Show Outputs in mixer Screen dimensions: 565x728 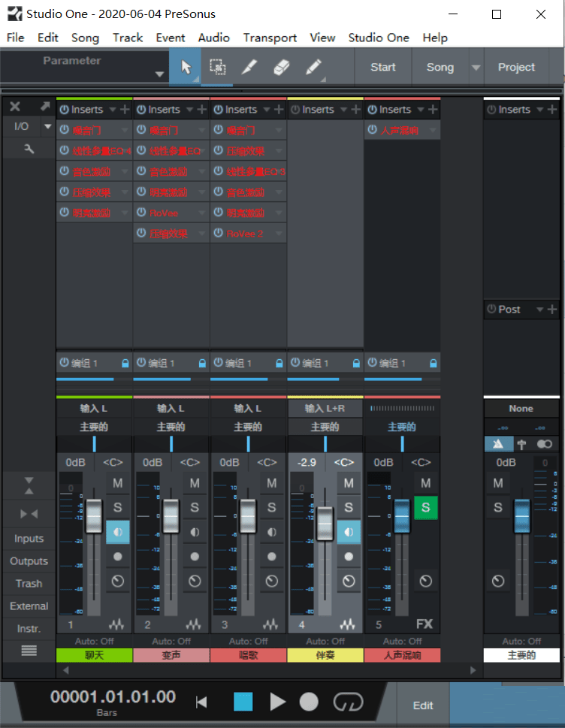click(x=29, y=561)
